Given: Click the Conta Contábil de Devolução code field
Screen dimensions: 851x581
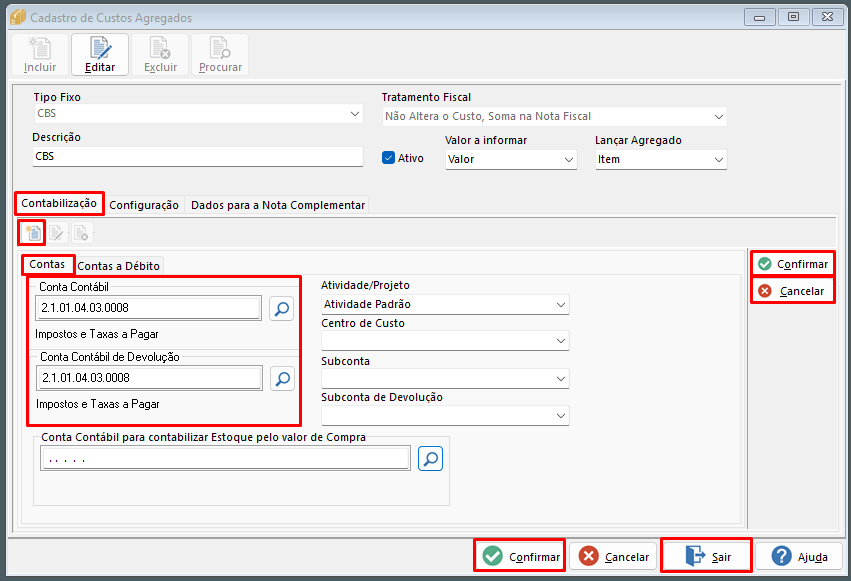Looking at the screenshot, I should [149, 378].
